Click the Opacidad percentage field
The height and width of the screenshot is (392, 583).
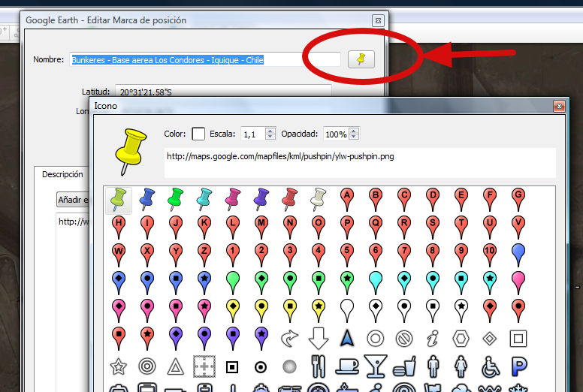coord(336,134)
